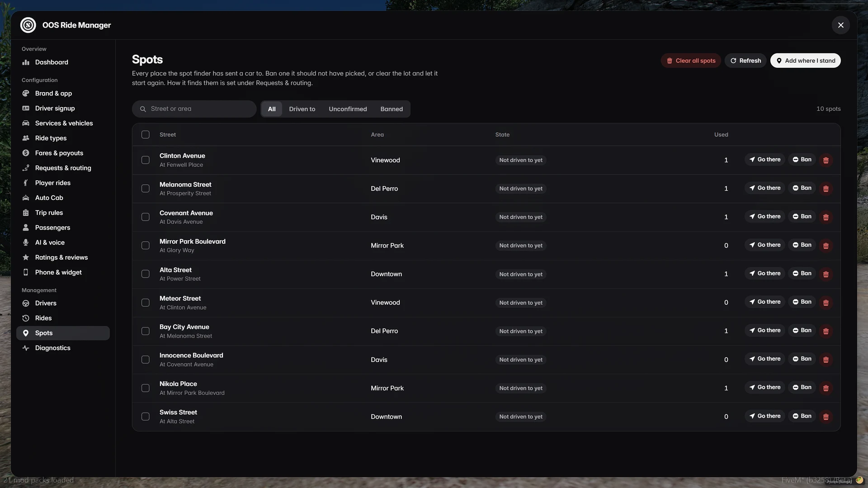This screenshot has height=488, width=868.
Task: Check the Covenant Avenue row checkbox
Action: (x=145, y=217)
